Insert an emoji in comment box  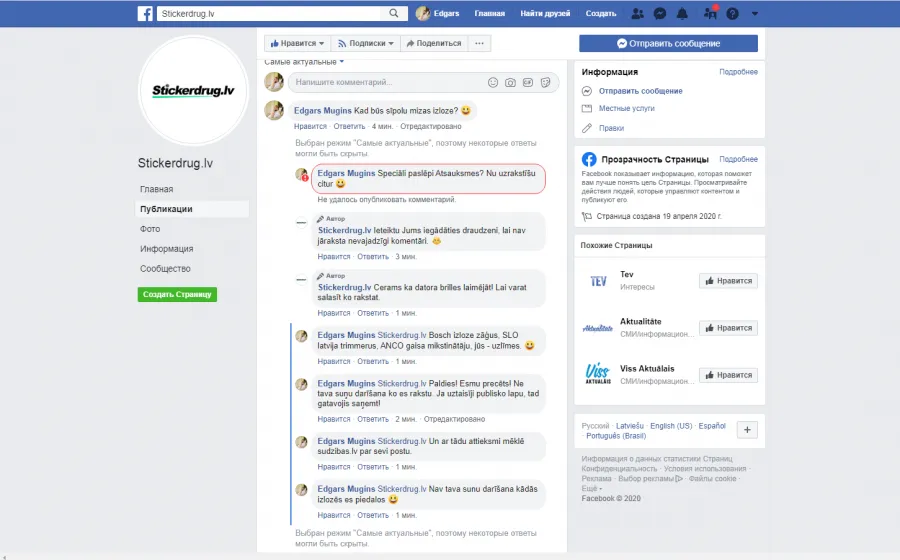[x=493, y=82]
